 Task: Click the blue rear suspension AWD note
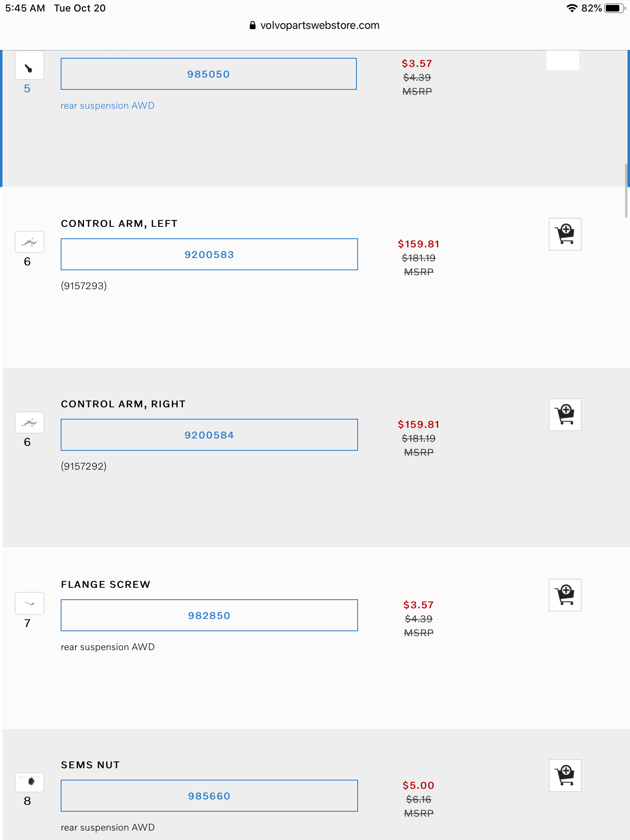(107, 106)
